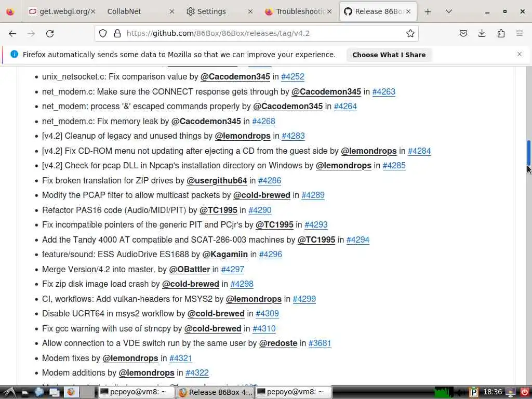Viewport: 532px width, 399px height.
Task: Close the get.webgl.org tab
Action: coord(93,11)
